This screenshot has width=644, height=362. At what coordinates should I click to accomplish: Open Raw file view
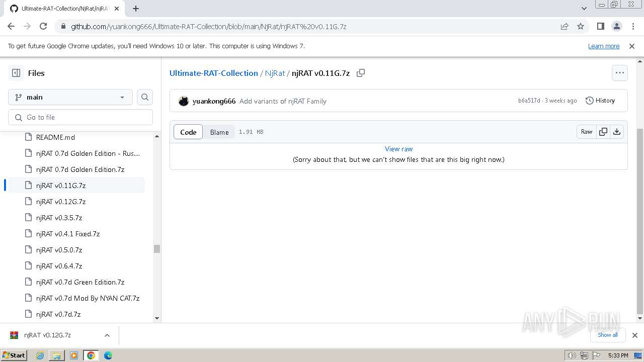587,132
